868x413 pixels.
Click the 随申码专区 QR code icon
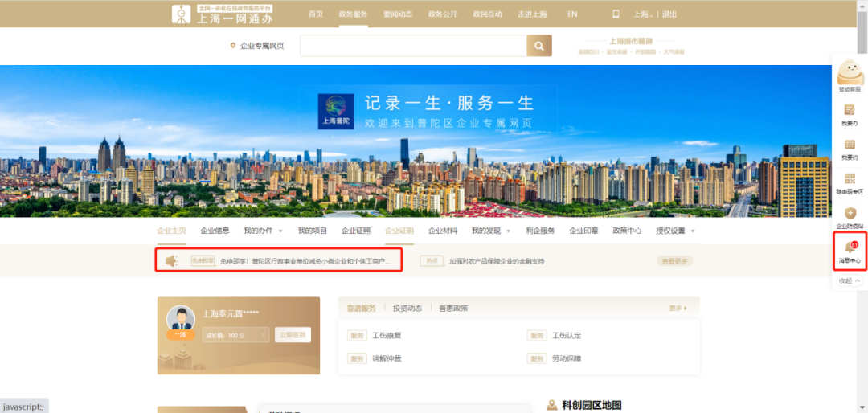[850, 179]
